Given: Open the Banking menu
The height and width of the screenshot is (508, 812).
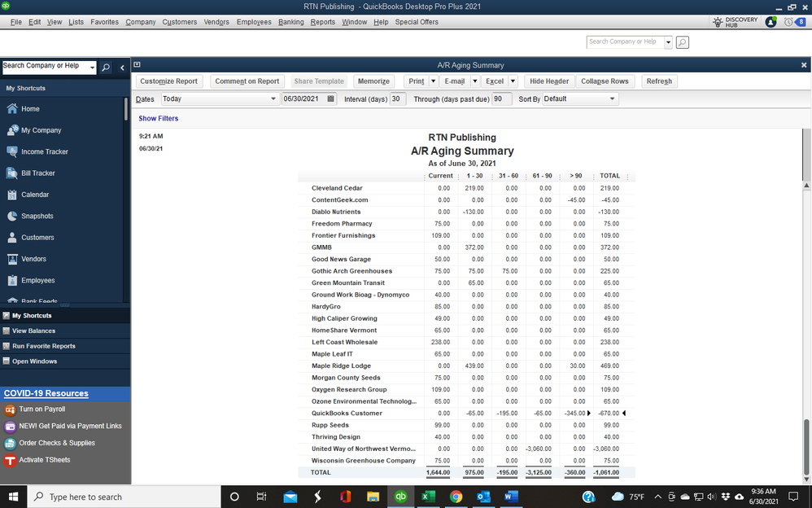Looking at the screenshot, I should (x=293, y=22).
